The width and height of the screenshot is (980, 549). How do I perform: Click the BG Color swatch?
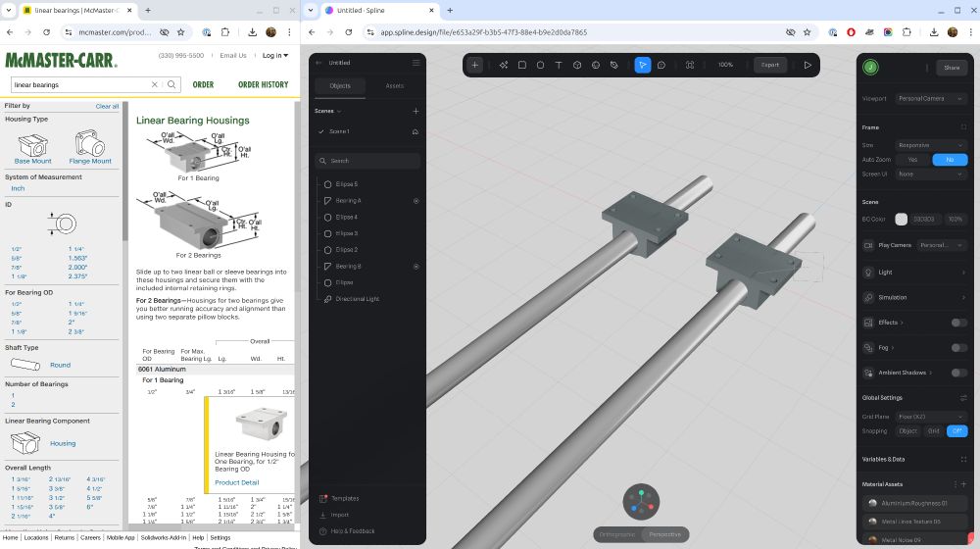(901, 219)
